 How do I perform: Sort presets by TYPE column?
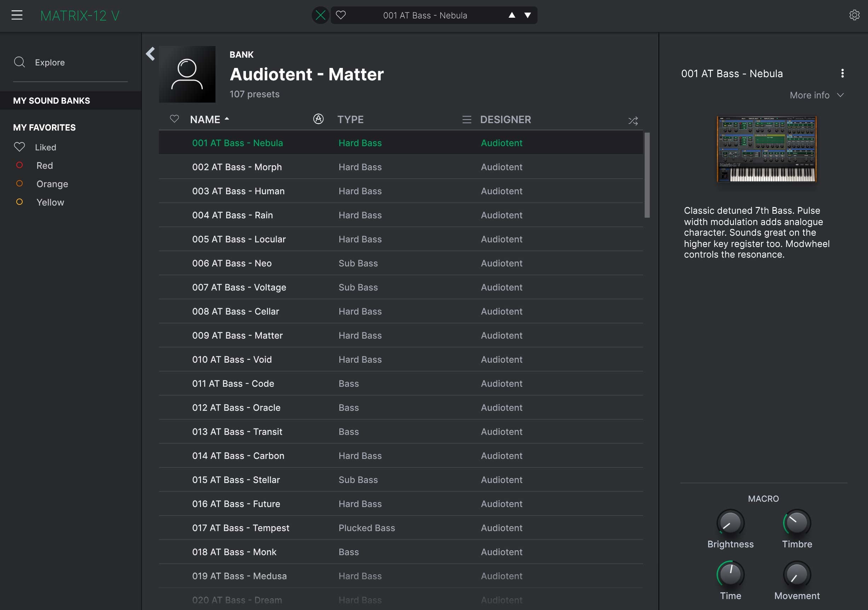(350, 120)
